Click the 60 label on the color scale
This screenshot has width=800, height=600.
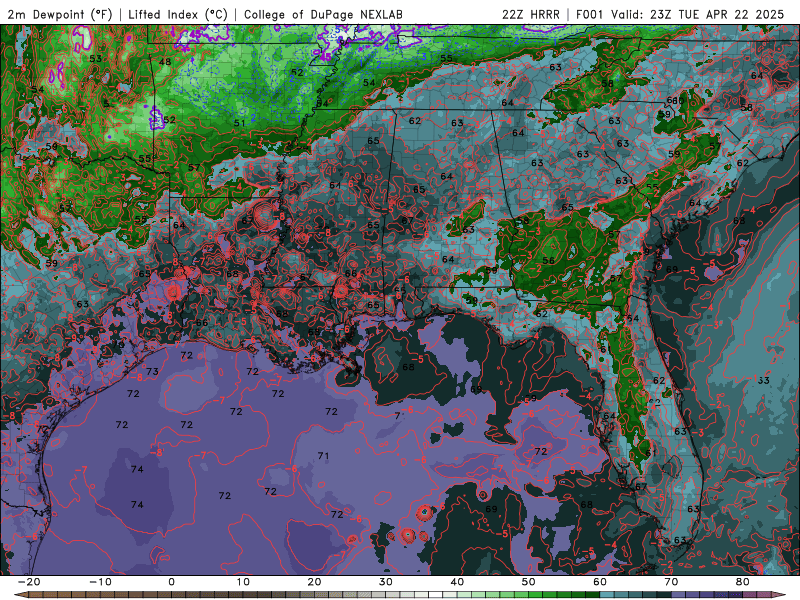tap(600, 582)
